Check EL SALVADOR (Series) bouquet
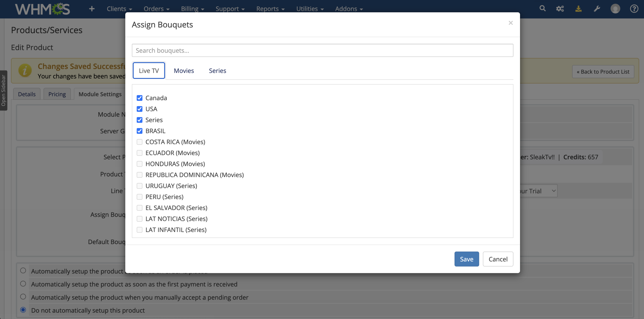 pos(139,208)
